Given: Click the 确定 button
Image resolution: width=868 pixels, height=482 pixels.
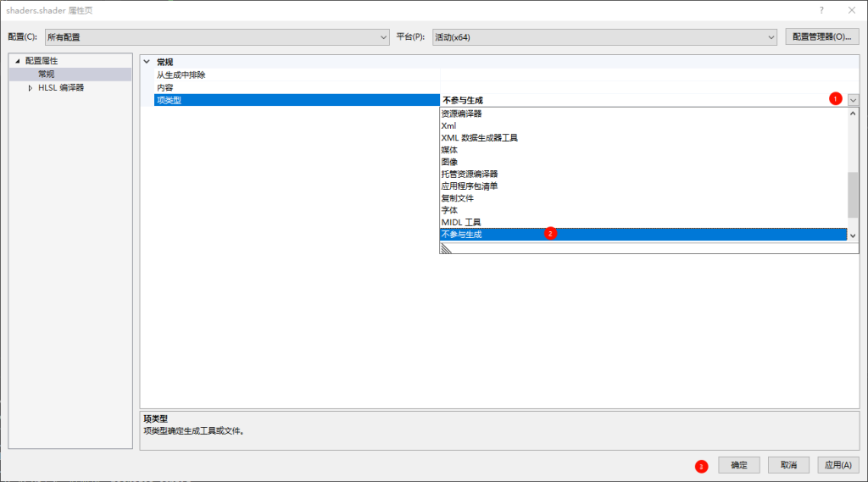Looking at the screenshot, I should click(739, 465).
